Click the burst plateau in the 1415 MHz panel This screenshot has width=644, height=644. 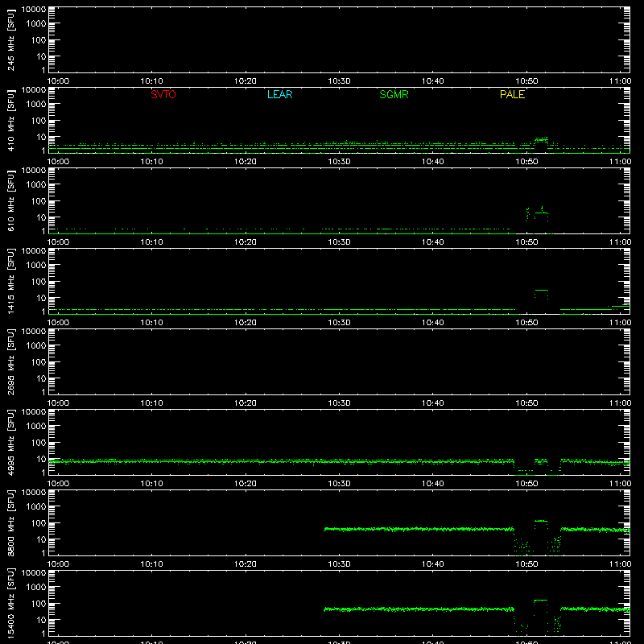click(541, 291)
